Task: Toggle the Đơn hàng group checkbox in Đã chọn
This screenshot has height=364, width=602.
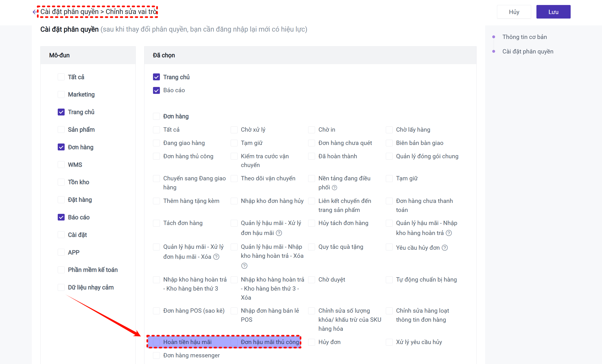Action: coord(156,116)
